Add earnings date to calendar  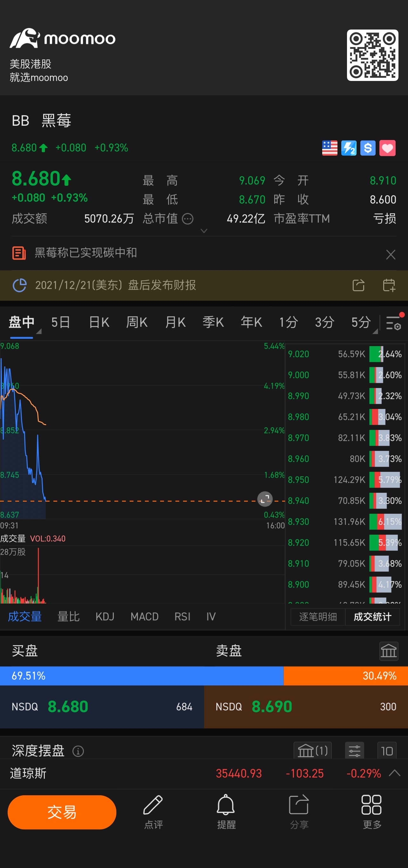[x=389, y=285]
